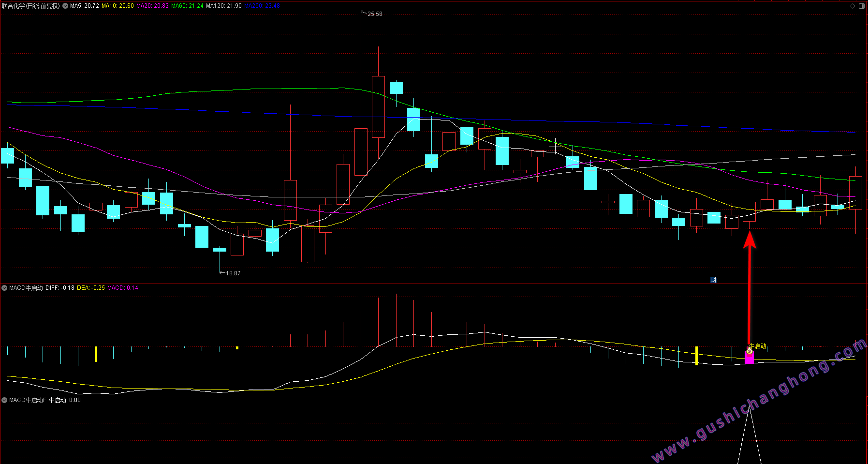Click the 财 financial marker on chart
Image resolution: width=868 pixels, height=464 pixels.
point(713,280)
